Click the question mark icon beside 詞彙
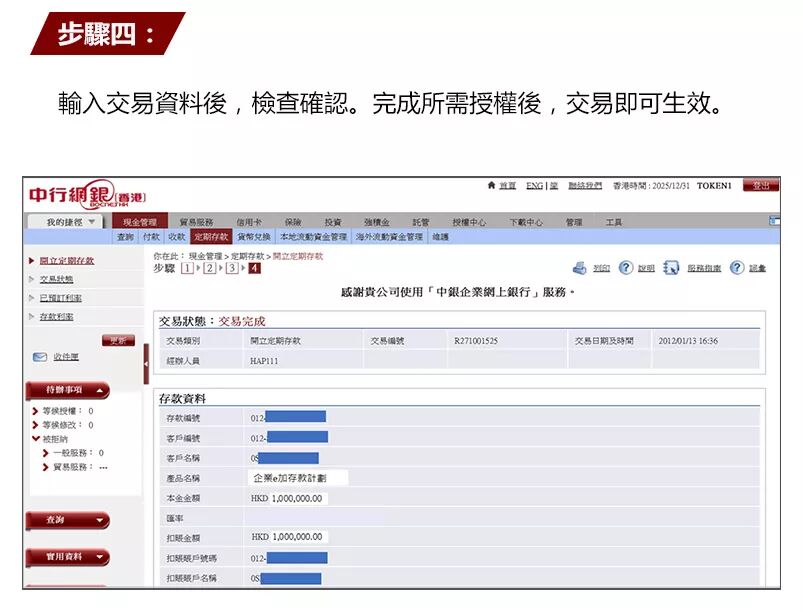 tap(737, 267)
